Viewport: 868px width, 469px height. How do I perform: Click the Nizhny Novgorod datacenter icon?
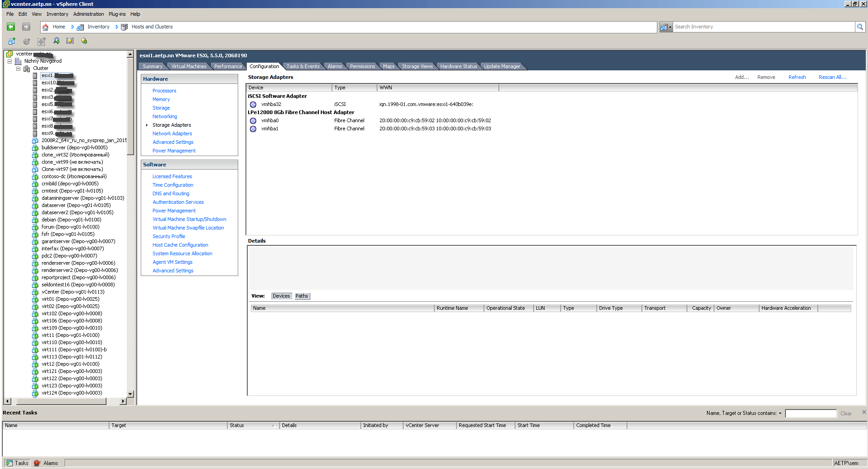(x=18, y=61)
